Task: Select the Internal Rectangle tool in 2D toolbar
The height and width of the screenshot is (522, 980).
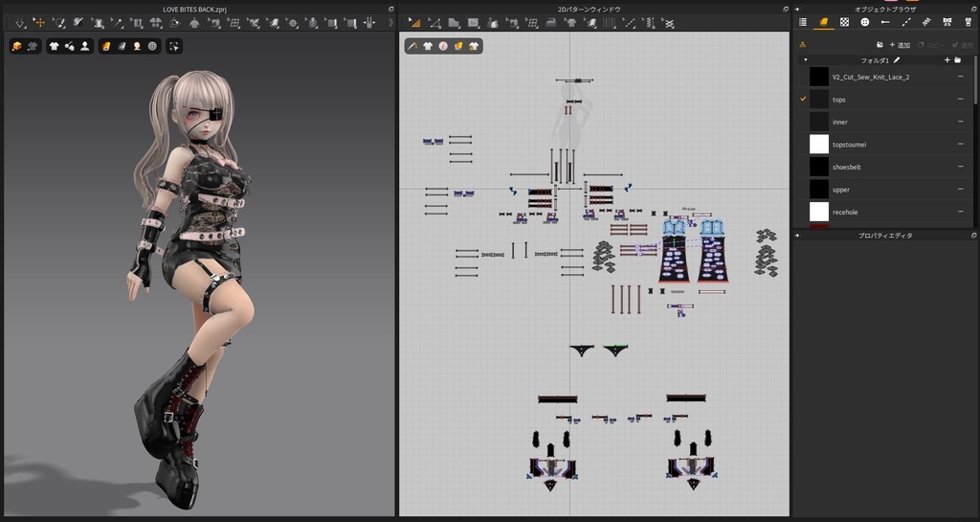Action: coord(473,23)
